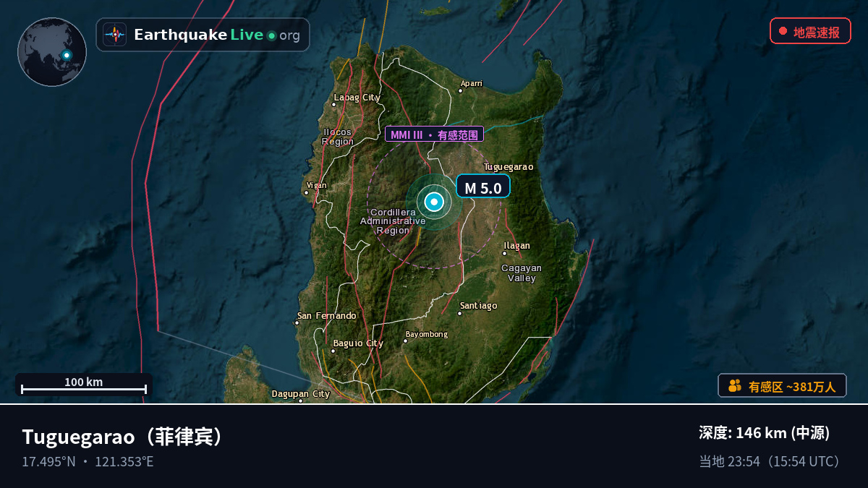Click the Baguio City map label
868x488 pixels.
pos(358,343)
